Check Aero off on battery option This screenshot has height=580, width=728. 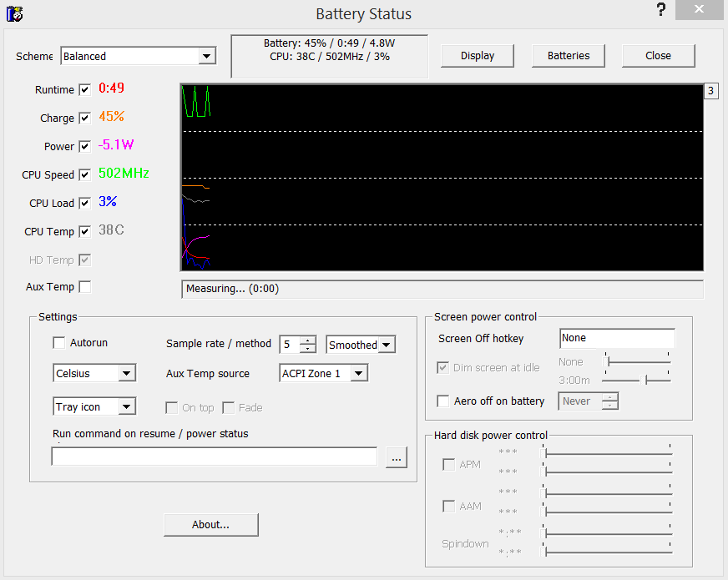tap(443, 401)
